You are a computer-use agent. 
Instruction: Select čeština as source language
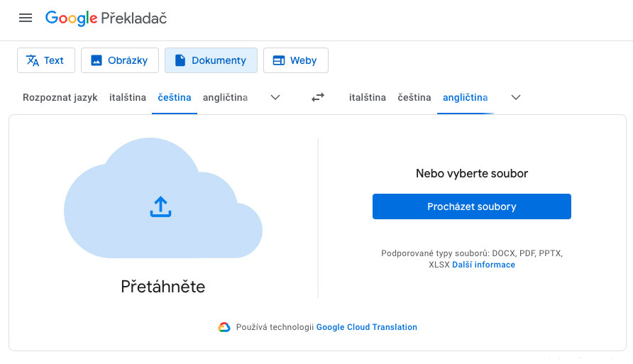(x=175, y=97)
